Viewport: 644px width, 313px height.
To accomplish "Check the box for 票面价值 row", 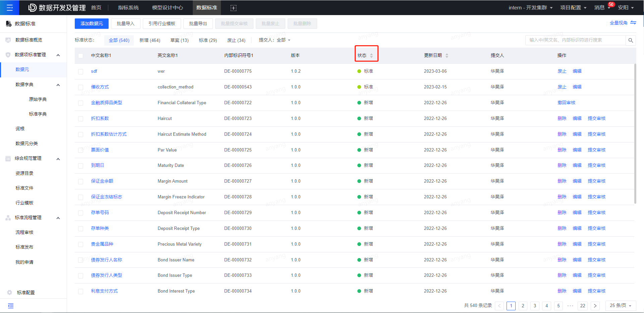I will tap(81, 150).
